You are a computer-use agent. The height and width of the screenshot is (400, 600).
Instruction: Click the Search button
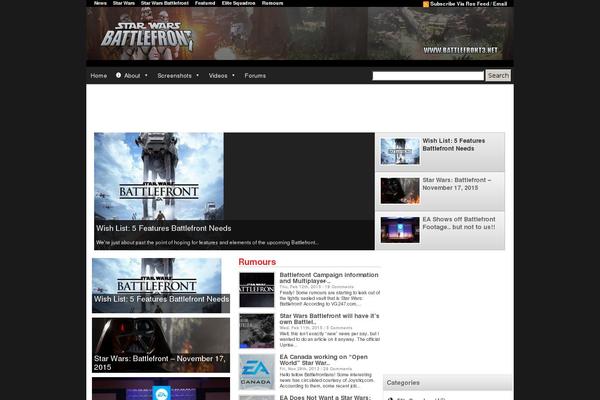tap(498, 75)
